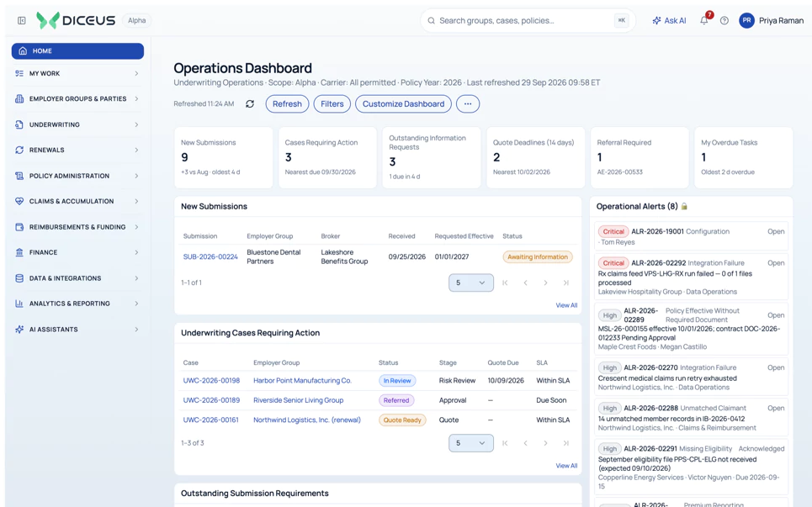Image resolution: width=812 pixels, height=507 pixels.
Task: Click the search magnifier icon
Action: coord(431,21)
